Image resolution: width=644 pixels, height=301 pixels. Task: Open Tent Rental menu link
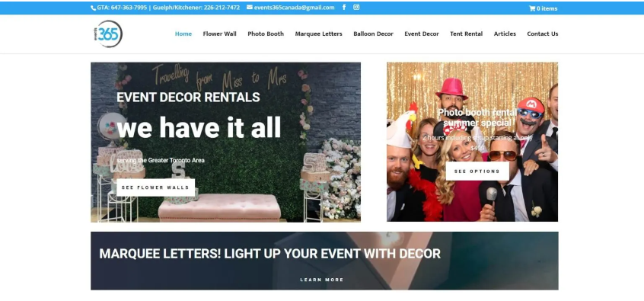coord(466,34)
